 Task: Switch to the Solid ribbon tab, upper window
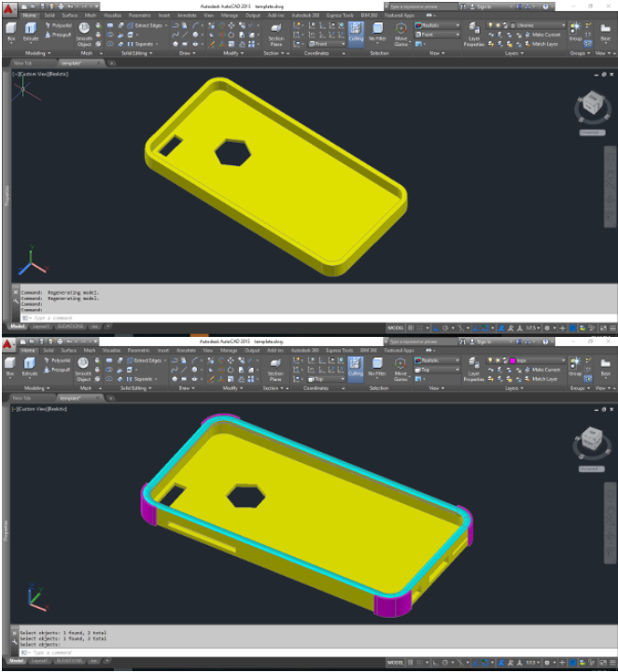49,16
